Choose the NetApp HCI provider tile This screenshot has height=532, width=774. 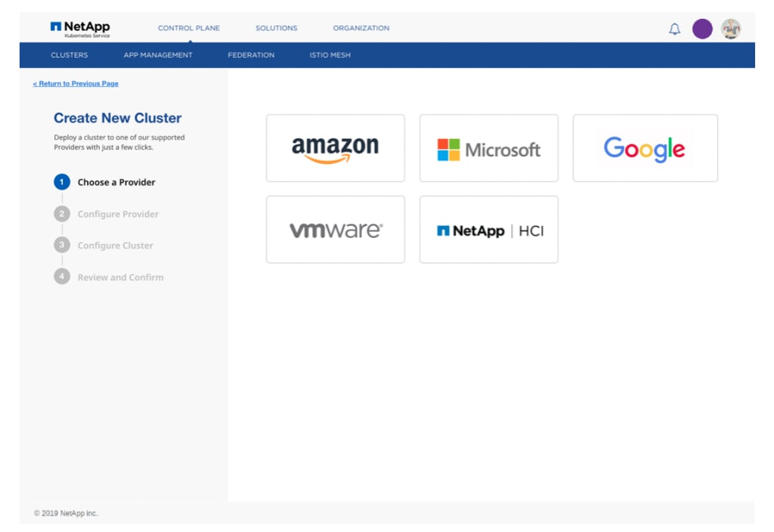(x=488, y=230)
